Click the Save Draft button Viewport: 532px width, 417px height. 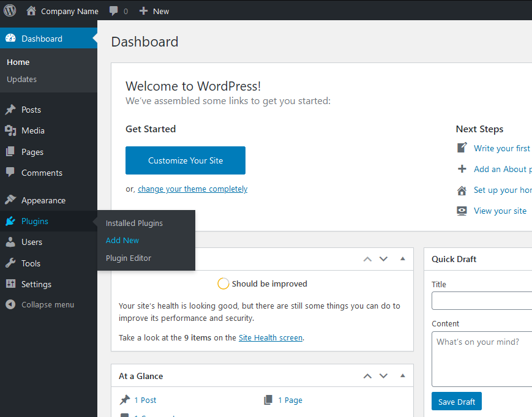(456, 401)
